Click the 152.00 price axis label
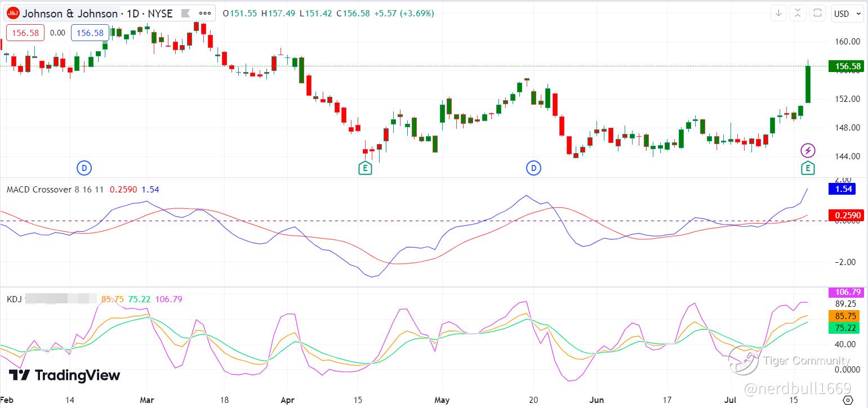Image resolution: width=868 pixels, height=408 pixels. point(848,99)
